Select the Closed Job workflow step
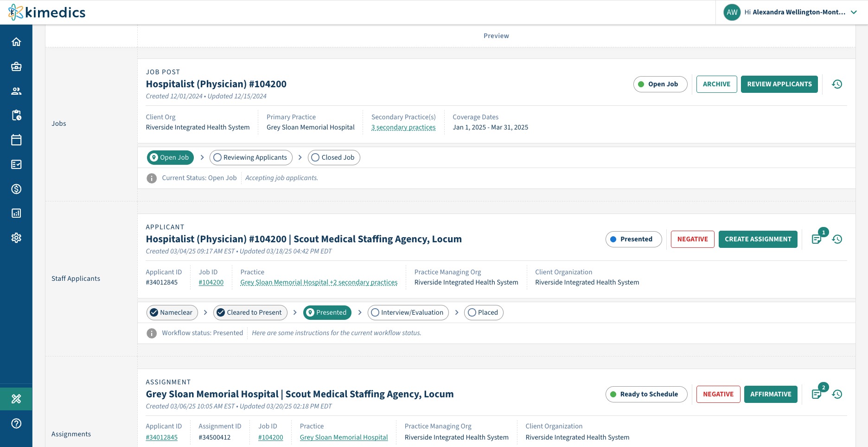868x447 pixels. coord(334,157)
